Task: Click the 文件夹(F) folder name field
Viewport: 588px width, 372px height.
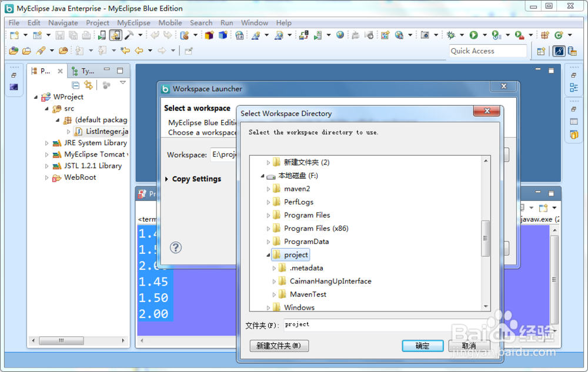Action: [x=386, y=325]
